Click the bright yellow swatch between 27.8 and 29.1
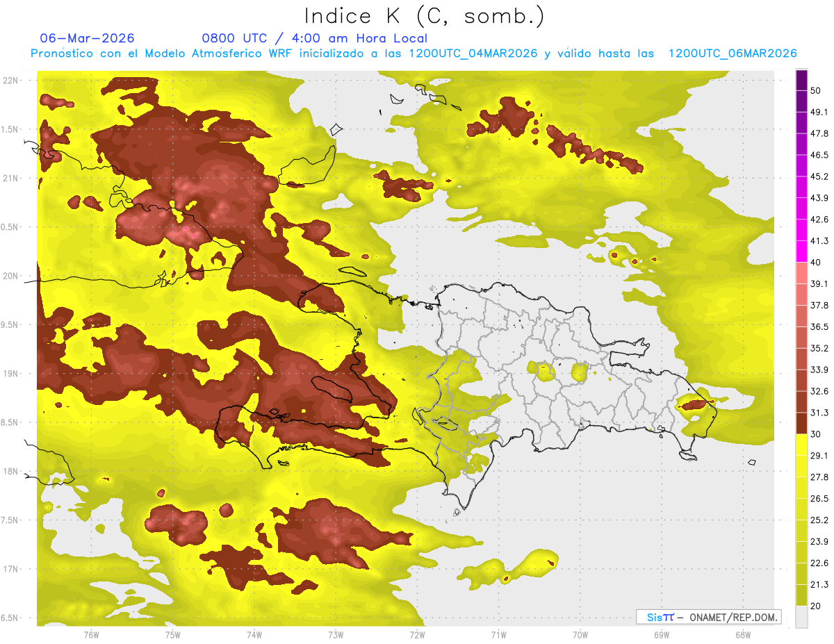The width and height of the screenshot is (834, 644). point(801,466)
